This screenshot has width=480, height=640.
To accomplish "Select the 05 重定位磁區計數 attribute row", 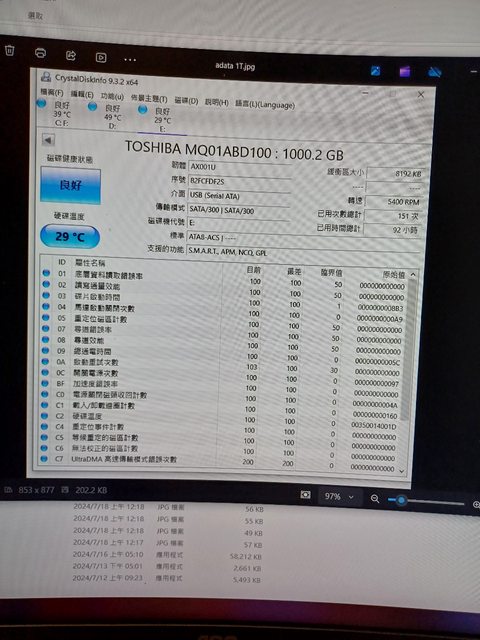I will point(222,318).
